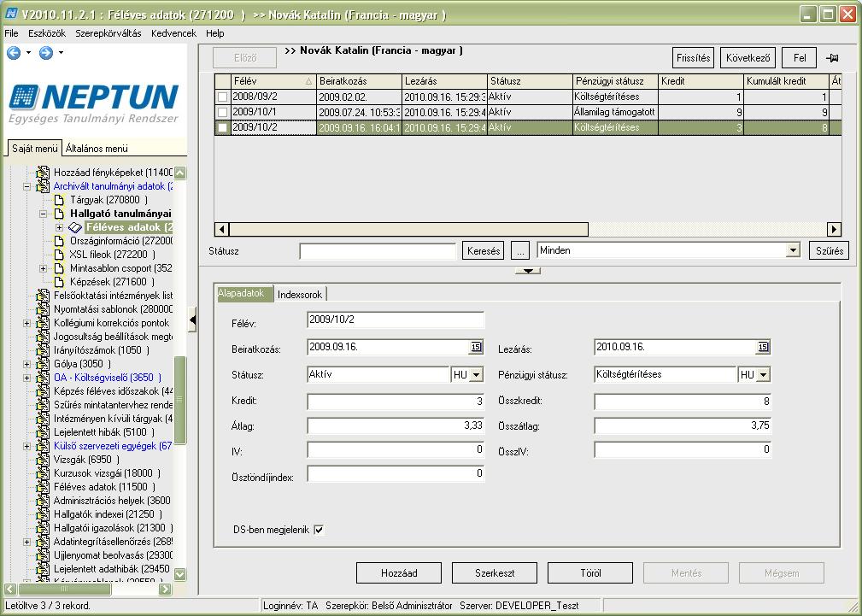The width and height of the screenshot is (862, 616).
Task: Open the Szerepkörváltás menu
Action: tap(108, 33)
